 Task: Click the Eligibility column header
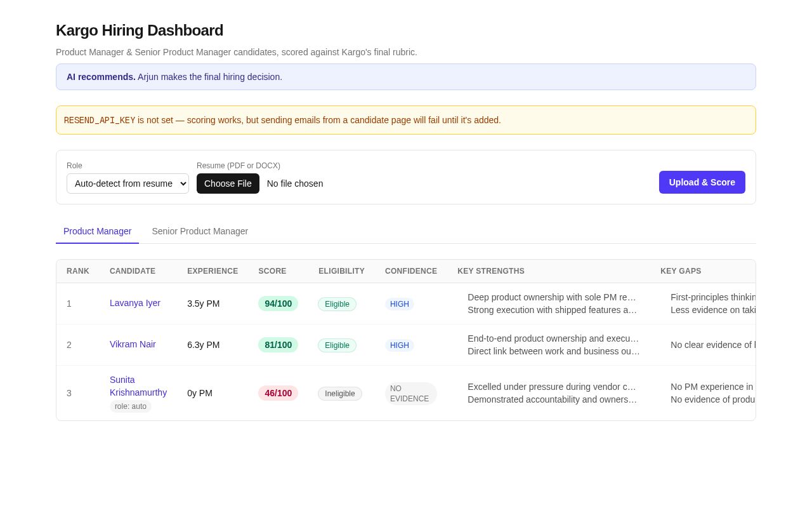pyautogui.click(x=341, y=271)
